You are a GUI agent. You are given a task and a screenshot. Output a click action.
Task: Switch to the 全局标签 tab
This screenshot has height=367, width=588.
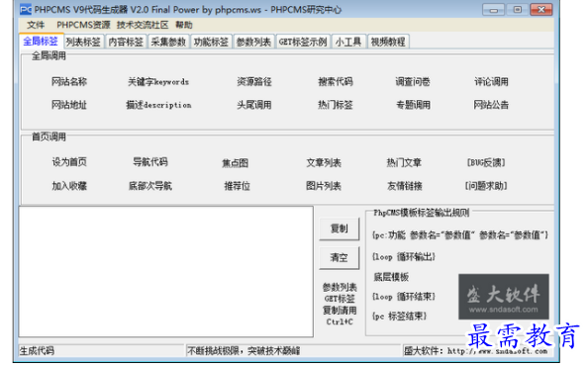pos(41,41)
